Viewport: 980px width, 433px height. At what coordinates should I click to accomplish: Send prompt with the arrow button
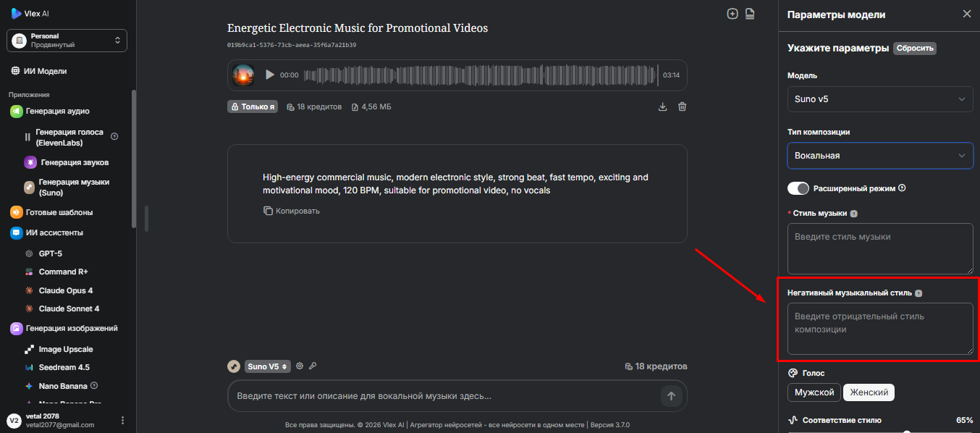(x=671, y=396)
